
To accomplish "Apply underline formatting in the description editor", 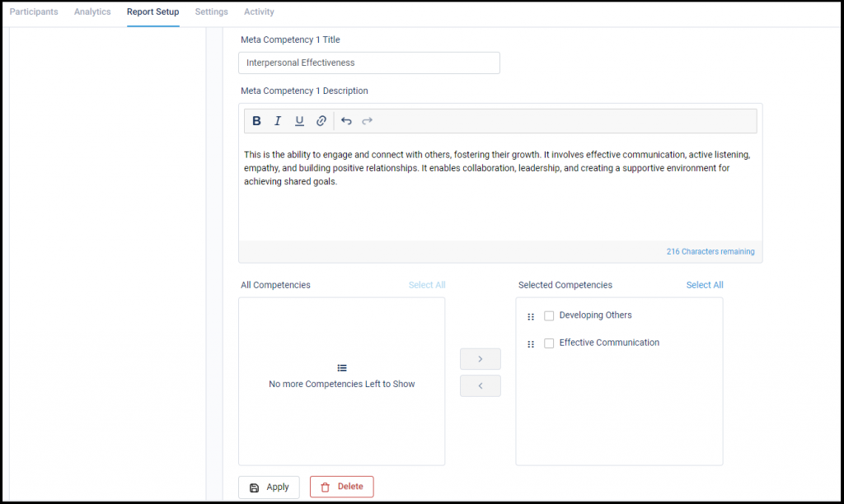I will coord(299,120).
